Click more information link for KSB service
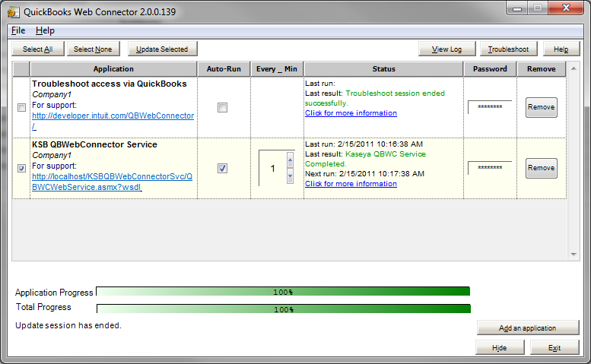The height and width of the screenshot is (364, 591). 351,183
